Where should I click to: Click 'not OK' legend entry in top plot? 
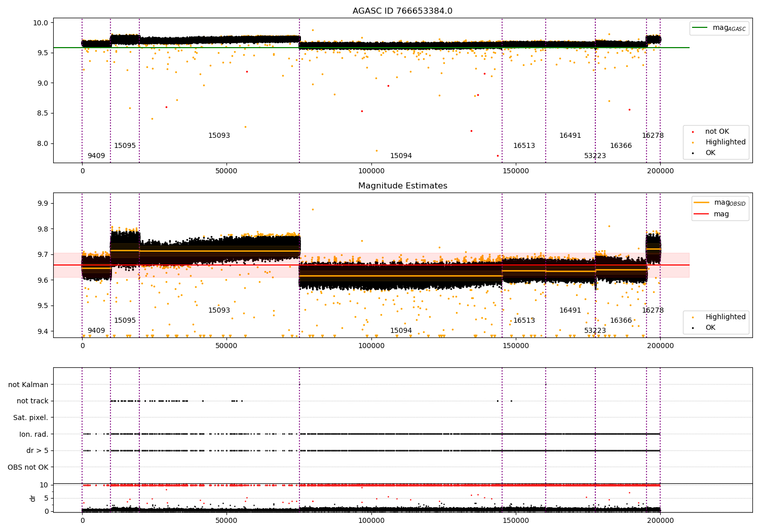tap(716, 132)
